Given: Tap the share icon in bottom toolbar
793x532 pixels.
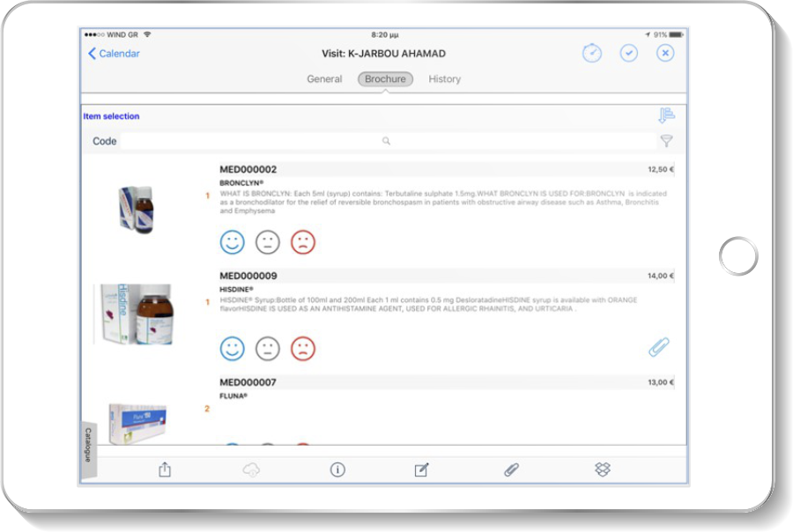Looking at the screenshot, I should [x=165, y=469].
